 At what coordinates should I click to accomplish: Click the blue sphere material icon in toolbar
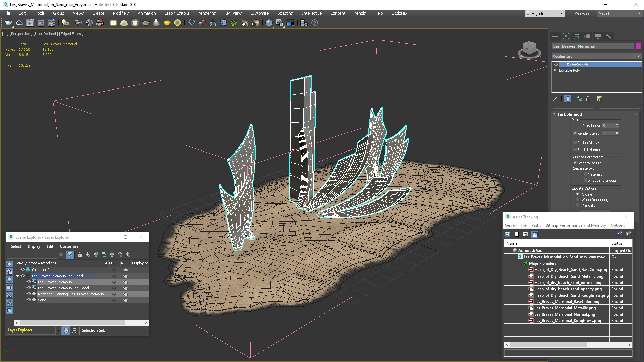click(x=269, y=23)
